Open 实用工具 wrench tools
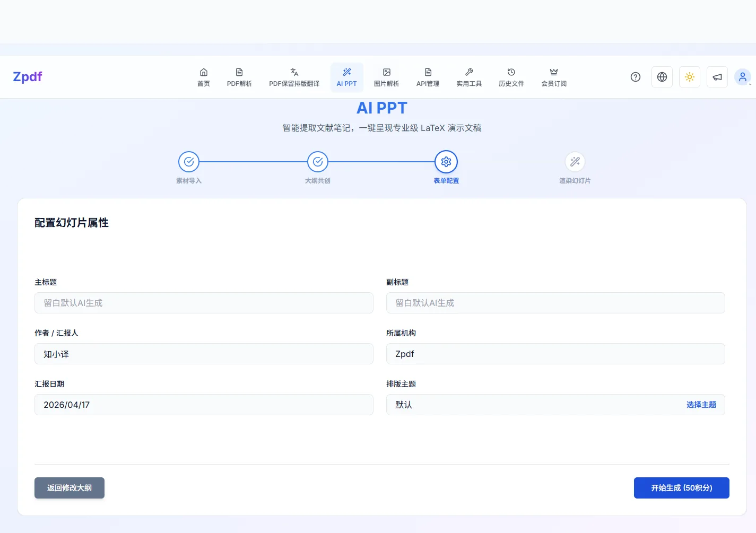Screen dimensions: 756x533 point(469,77)
